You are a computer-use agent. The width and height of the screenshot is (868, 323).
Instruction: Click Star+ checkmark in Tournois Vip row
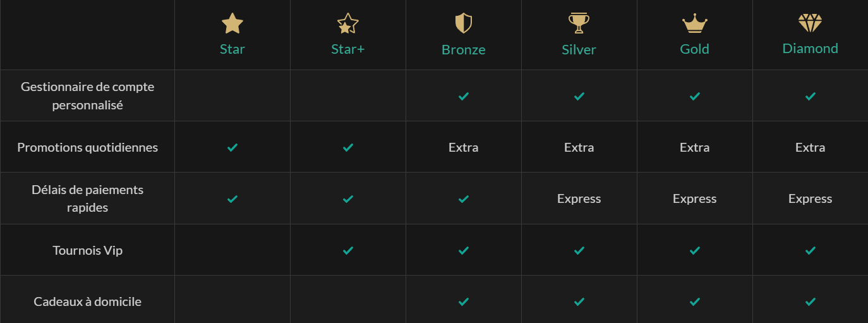(348, 250)
